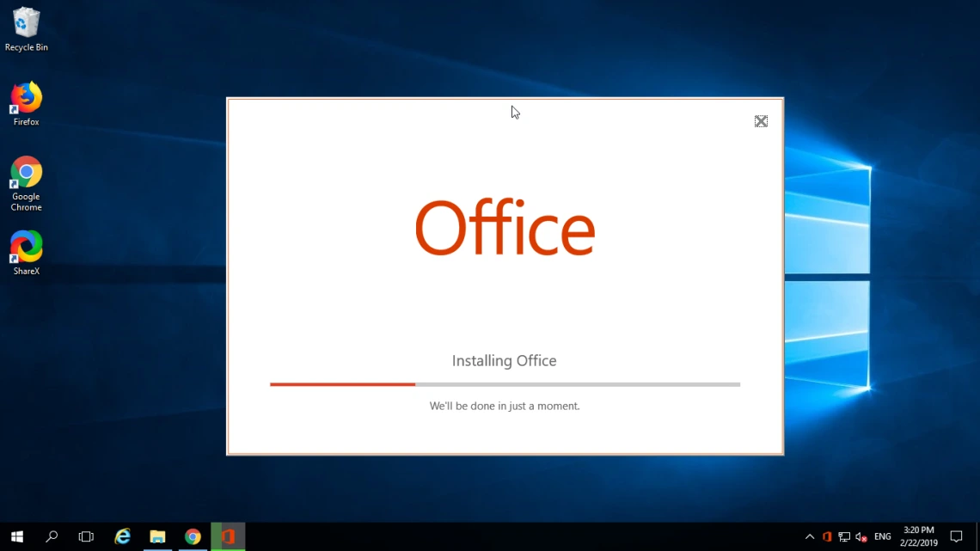The image size is (980, 551).
Task: Show hidden system tray icons
Action: click(x=810, y=536)
